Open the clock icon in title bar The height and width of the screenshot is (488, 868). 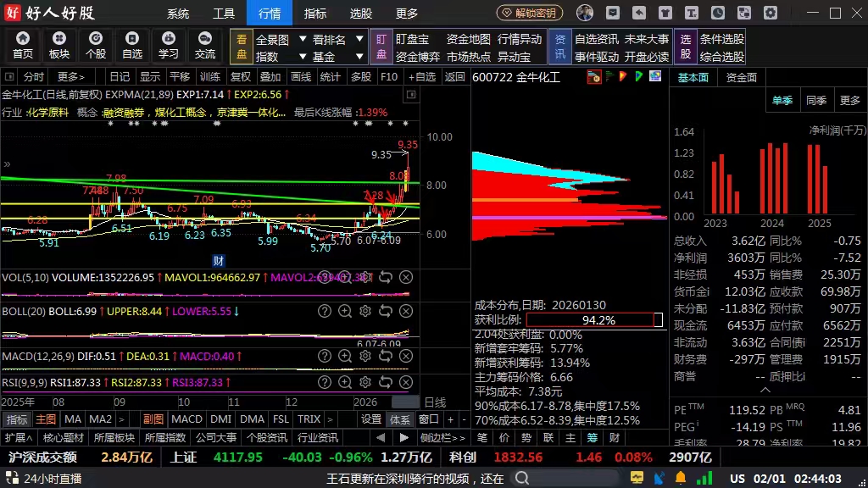click(x=718, y=13)
